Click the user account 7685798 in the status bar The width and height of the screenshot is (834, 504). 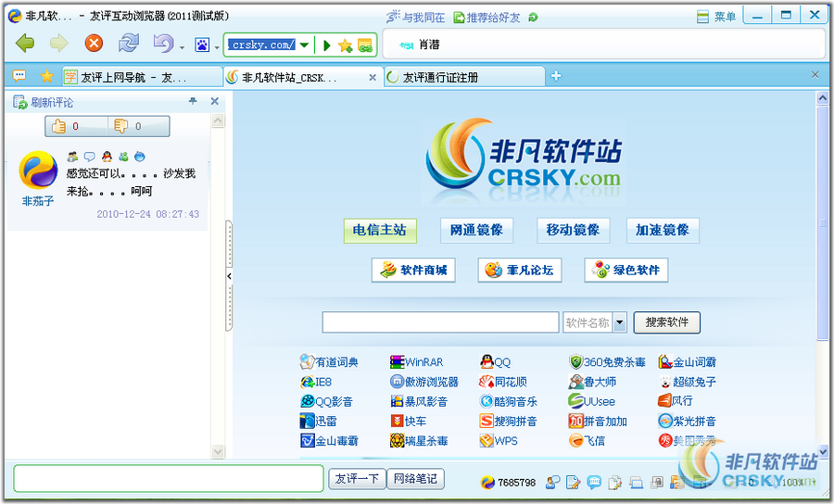[x=508, y=482]
